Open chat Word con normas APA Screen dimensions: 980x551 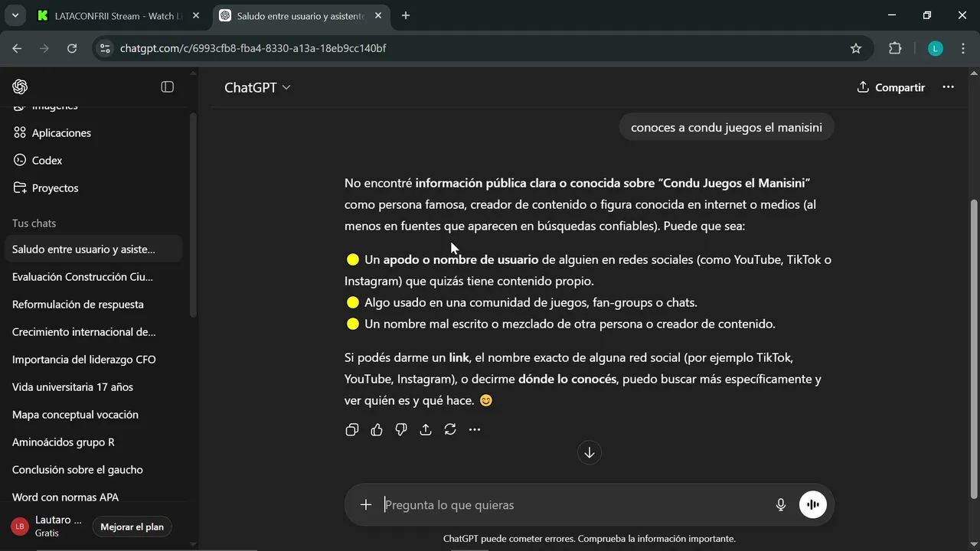tap(93, 497)
